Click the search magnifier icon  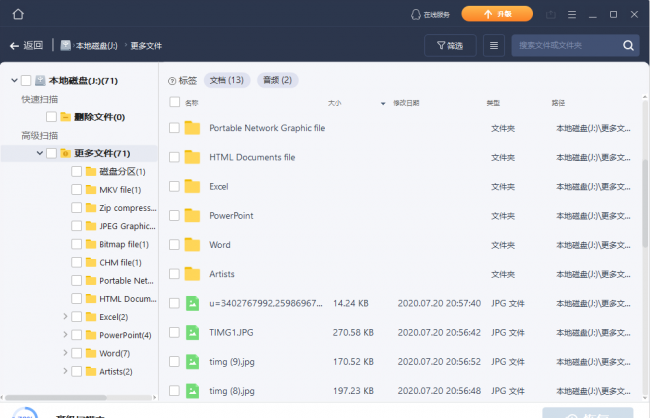click(628, 45)
